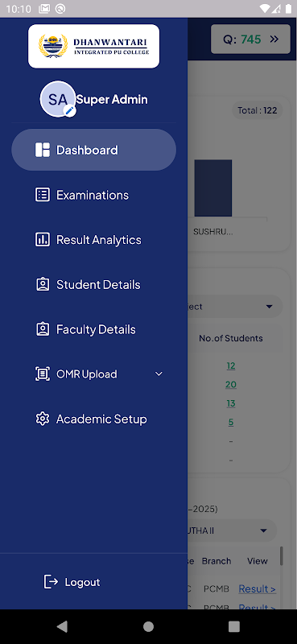Tap the Dhanwantari college logo banner
Viewport: 297px width, 644px height.
pos(93,46)
